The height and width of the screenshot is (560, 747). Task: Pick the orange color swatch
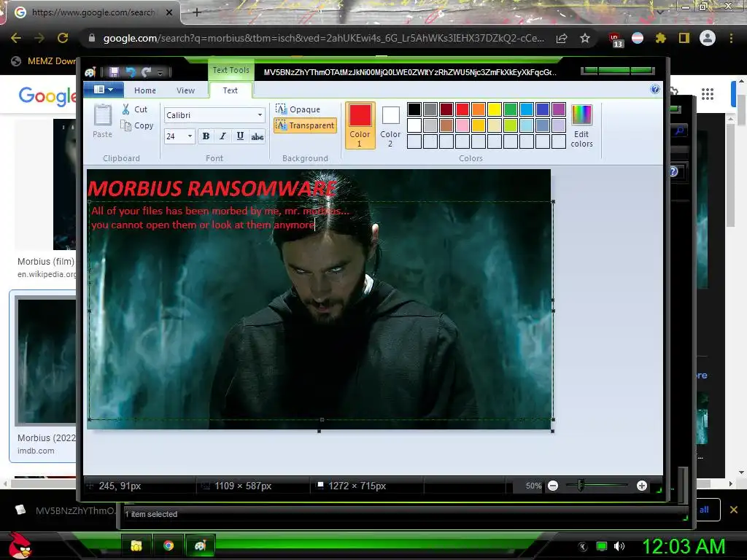[x=479, y=109]
